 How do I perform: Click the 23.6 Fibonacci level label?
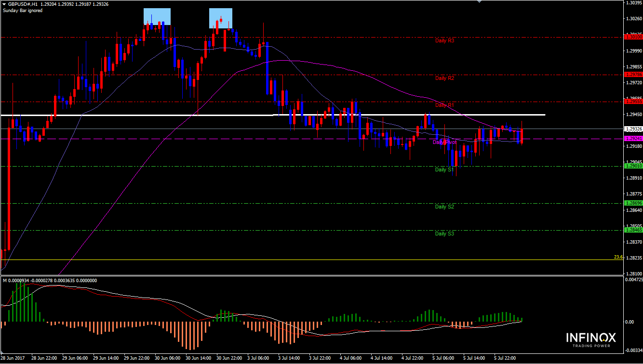618,257
